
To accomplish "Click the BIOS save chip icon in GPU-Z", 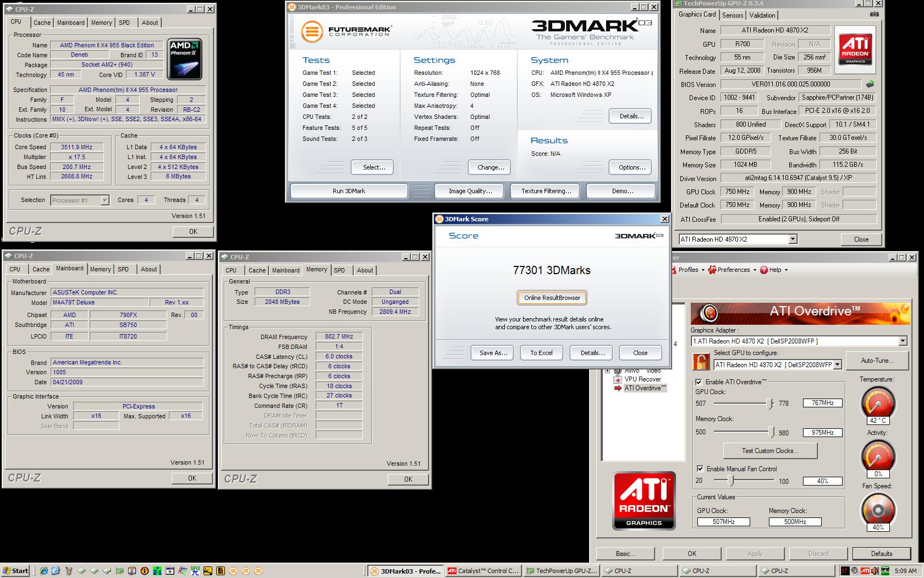I will coord(870,84).
